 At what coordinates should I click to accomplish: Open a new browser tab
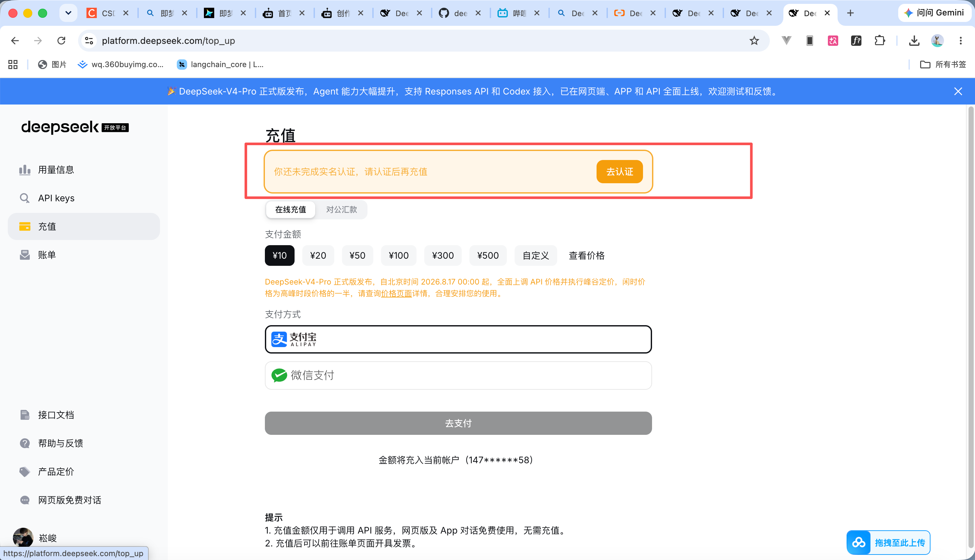click(x=850, y=13)
